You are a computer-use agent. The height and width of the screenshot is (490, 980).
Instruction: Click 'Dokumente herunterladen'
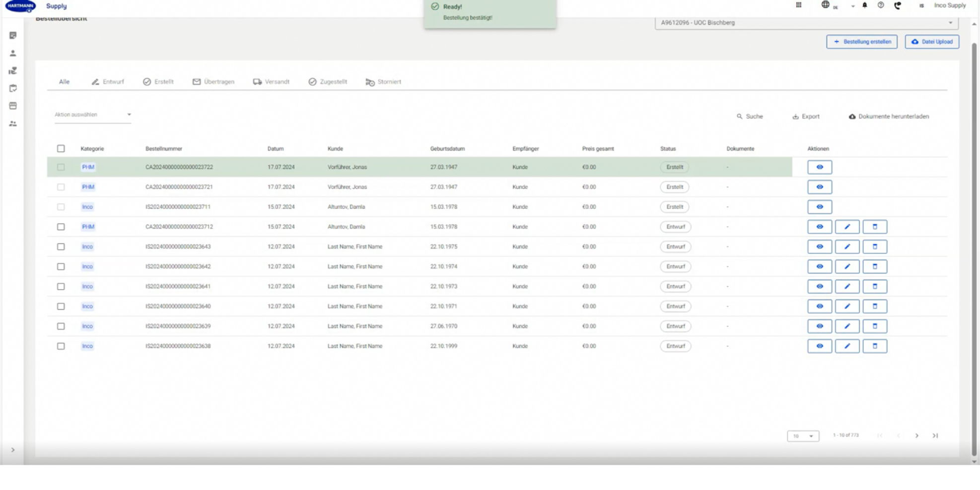tap(889, 117)
